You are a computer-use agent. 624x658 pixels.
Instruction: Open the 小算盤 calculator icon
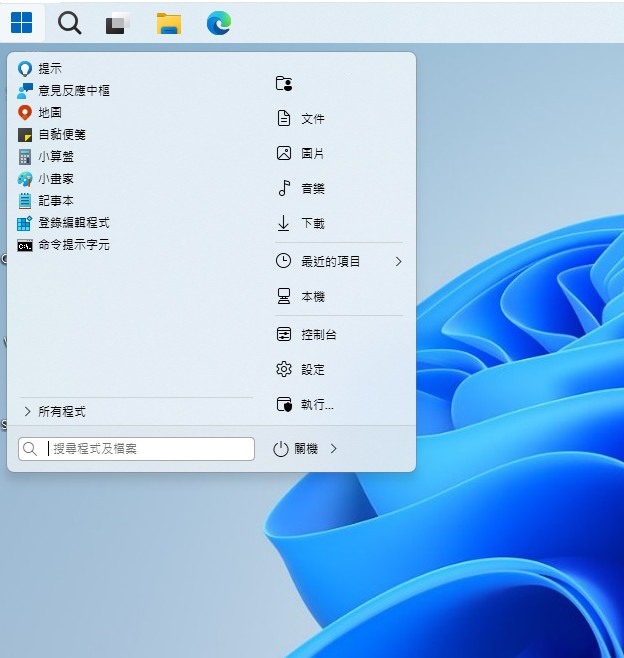tap(25, 157)
